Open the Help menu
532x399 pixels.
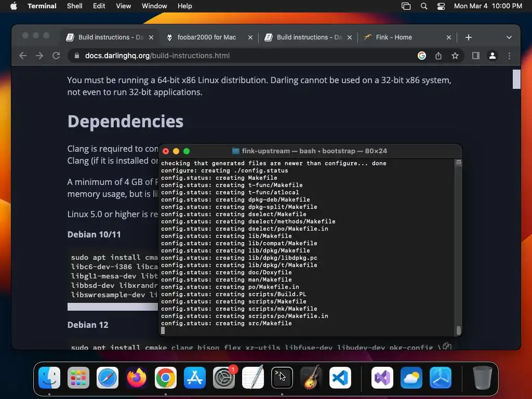click(x=185, y=6)
